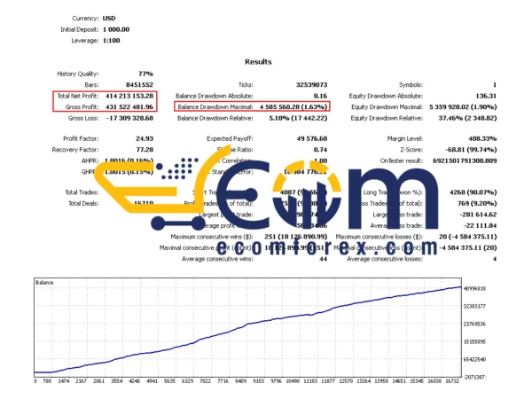Click the value '414 213 153.28'
The width and height of the screenshot is (532, 399).
(129, 96)
